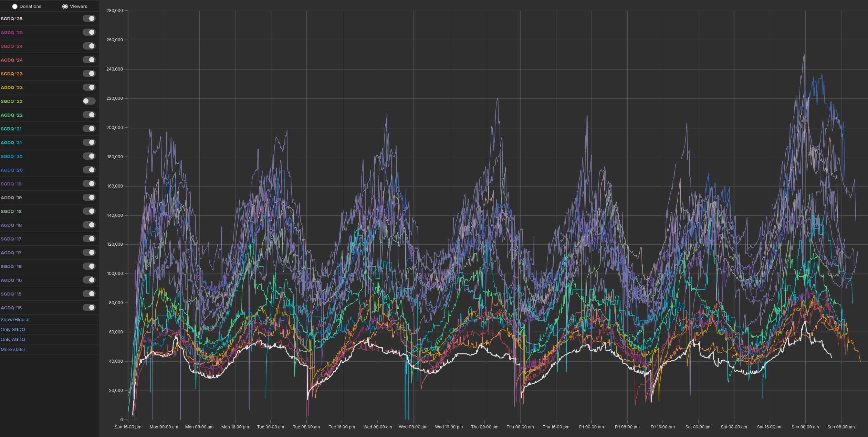868x437 pixels.
Task: Click the SGDQ '15 legend label
Action: point(11,294)
